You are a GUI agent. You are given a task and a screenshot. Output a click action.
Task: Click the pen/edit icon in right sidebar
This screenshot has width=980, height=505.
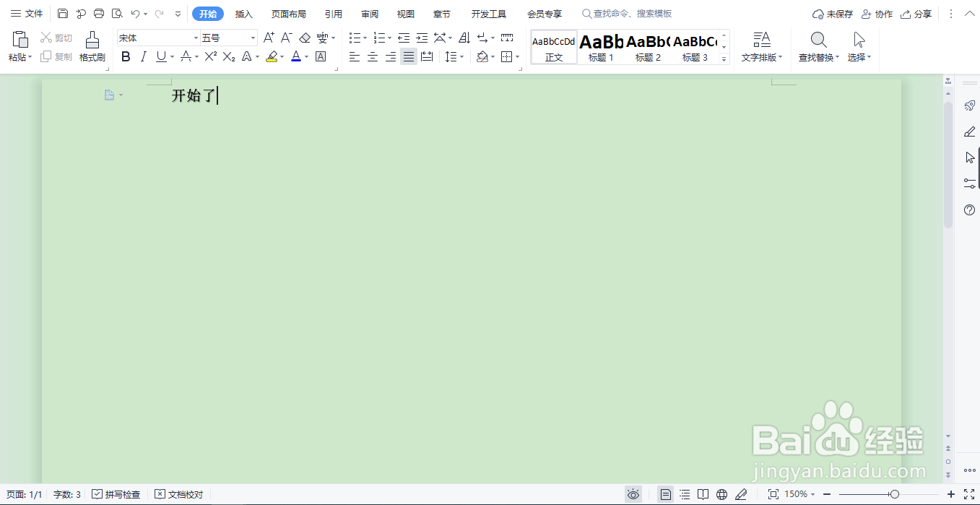[970, 131]
